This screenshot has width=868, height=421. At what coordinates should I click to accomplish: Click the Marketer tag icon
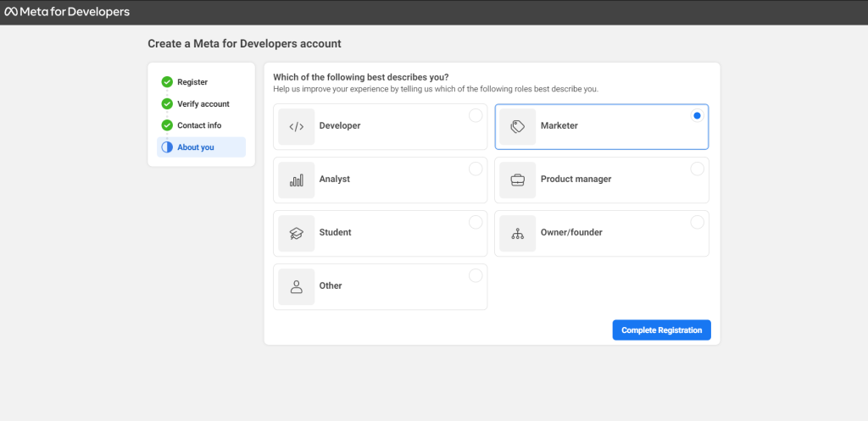517,126
